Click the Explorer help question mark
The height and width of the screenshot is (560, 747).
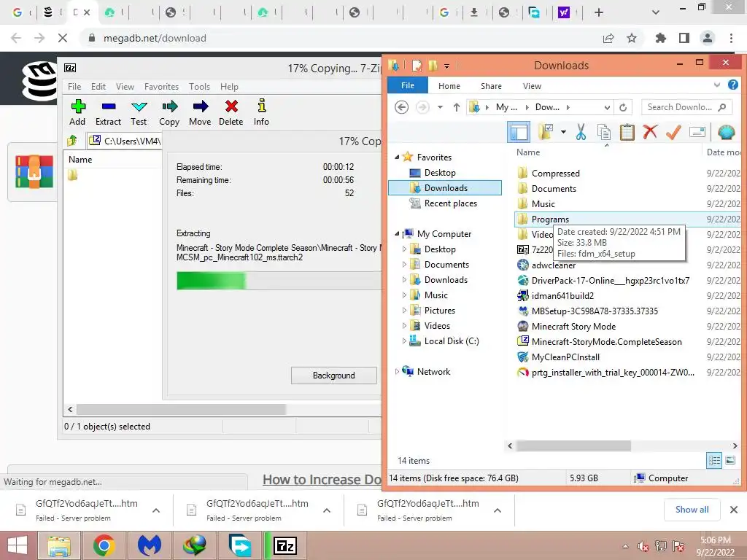(732, 85)
